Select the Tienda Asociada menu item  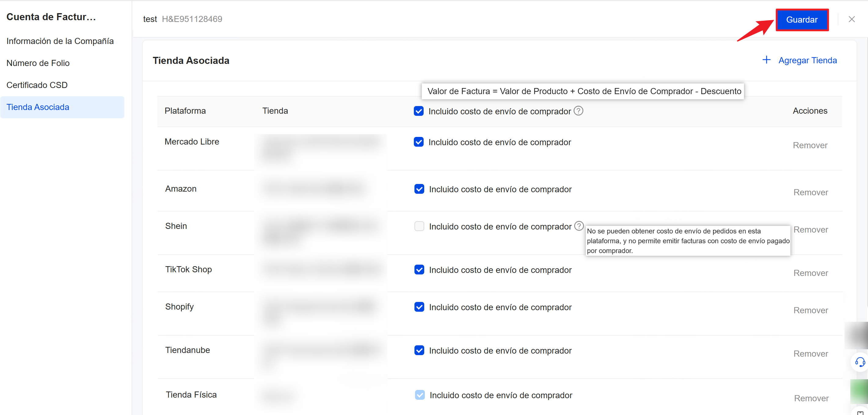pyautogui.click(x=62, y=107)
